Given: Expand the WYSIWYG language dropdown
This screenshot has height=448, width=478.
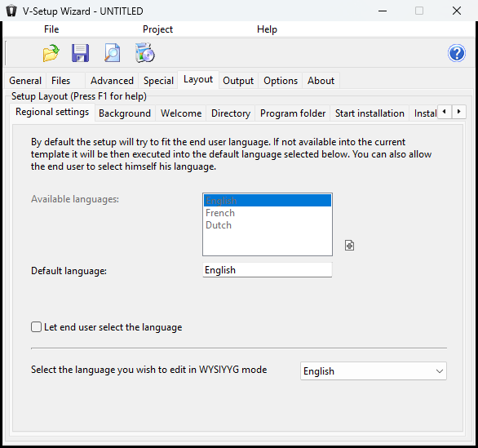Looking at the screenshot, I should [374, 370].
